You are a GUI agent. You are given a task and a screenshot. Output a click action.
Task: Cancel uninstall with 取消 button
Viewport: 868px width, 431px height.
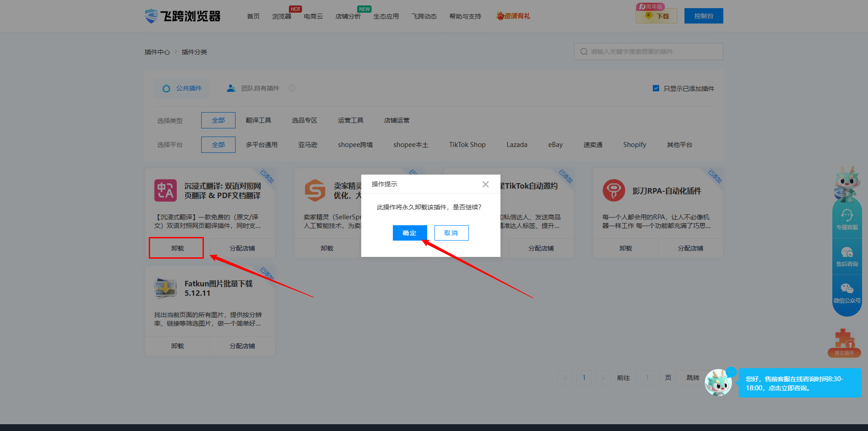pyautogui.click(x=451, y=233)
